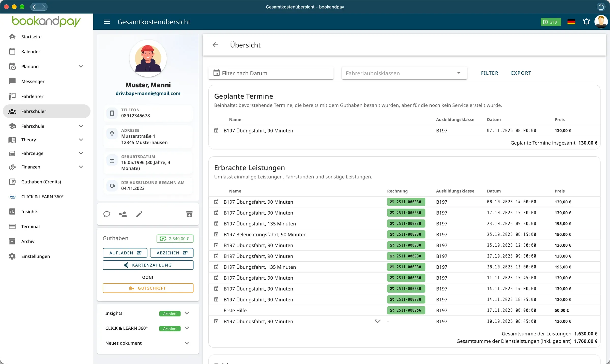Click the phone icon beside Telefon
Viewport: 610px width, 364px height.
coord(112,113)
